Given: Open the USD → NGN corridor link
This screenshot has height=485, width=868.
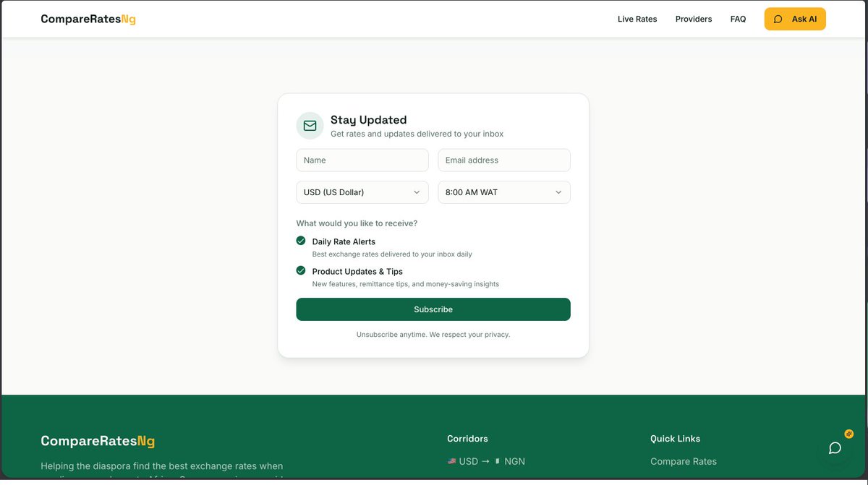Looking at the screenshot, I should pos(486,461).
